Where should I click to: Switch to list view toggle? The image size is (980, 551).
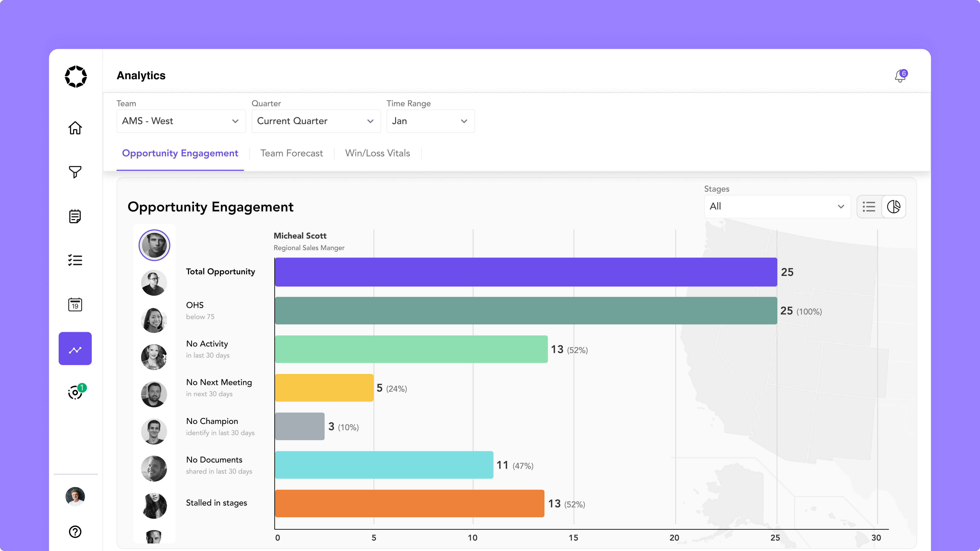coord(869,207)
